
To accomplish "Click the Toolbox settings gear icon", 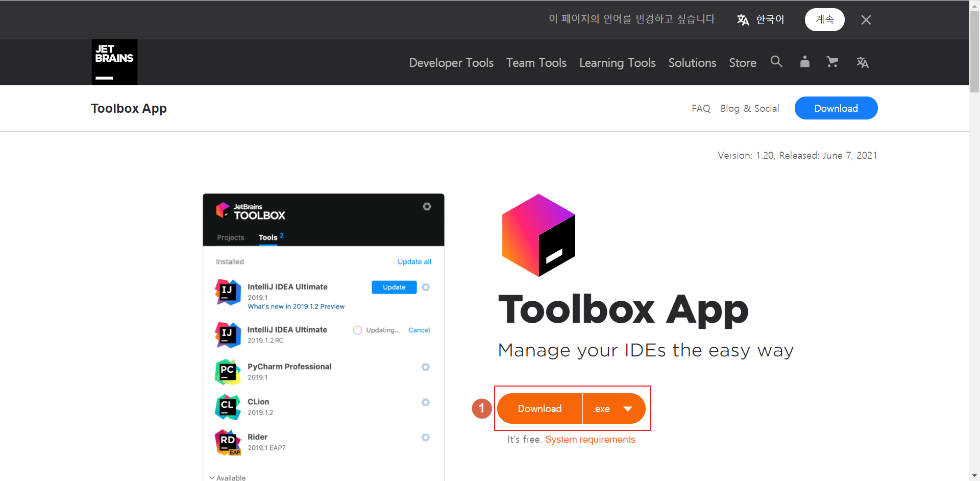I will 427,206.
